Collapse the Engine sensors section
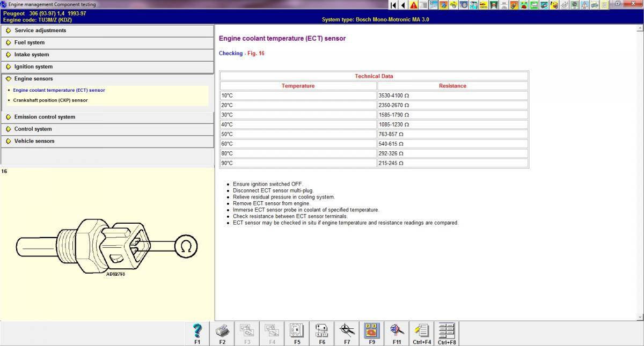This screenshot has height=346, width=644. coord(33,79)
